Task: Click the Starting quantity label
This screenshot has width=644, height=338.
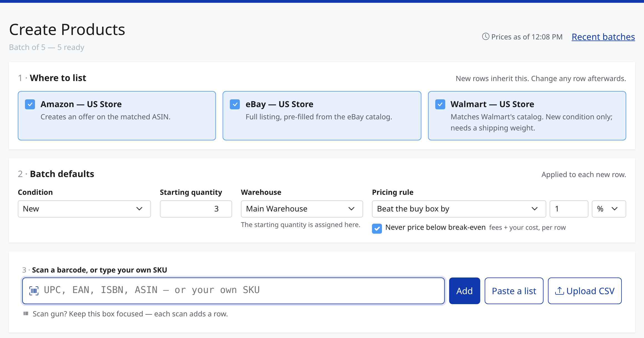Action: coord(191,192)
